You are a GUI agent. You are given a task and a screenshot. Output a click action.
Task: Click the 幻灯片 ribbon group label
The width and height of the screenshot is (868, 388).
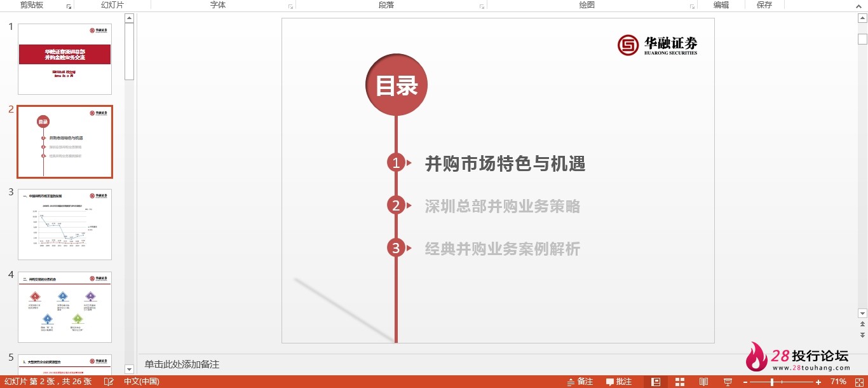point(112,4)
